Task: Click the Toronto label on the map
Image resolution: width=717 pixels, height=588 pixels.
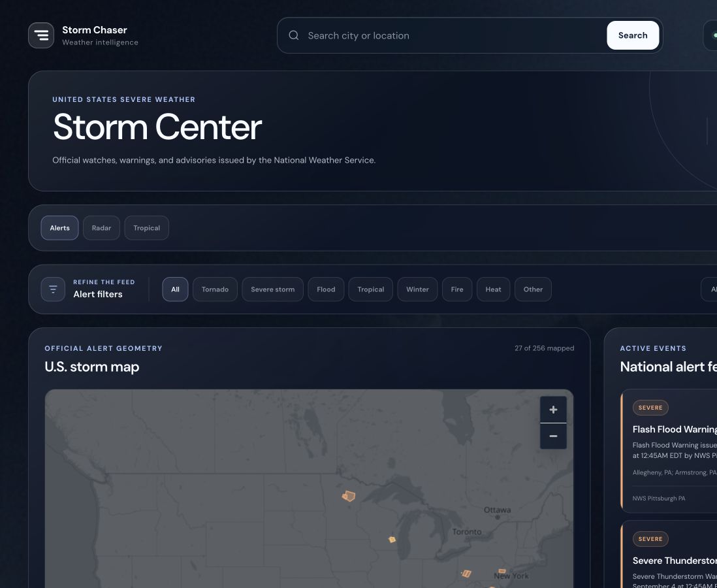Action: 467,532
